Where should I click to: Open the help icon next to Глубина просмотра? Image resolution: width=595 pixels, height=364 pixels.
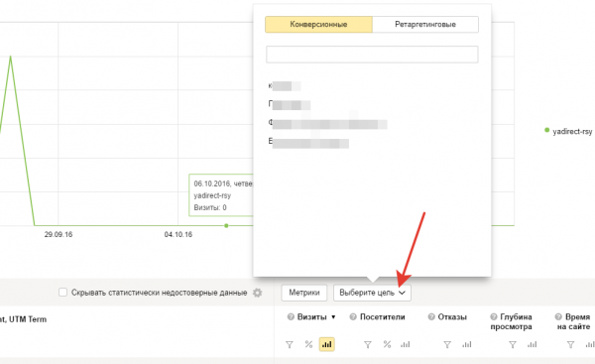[494, 317]
